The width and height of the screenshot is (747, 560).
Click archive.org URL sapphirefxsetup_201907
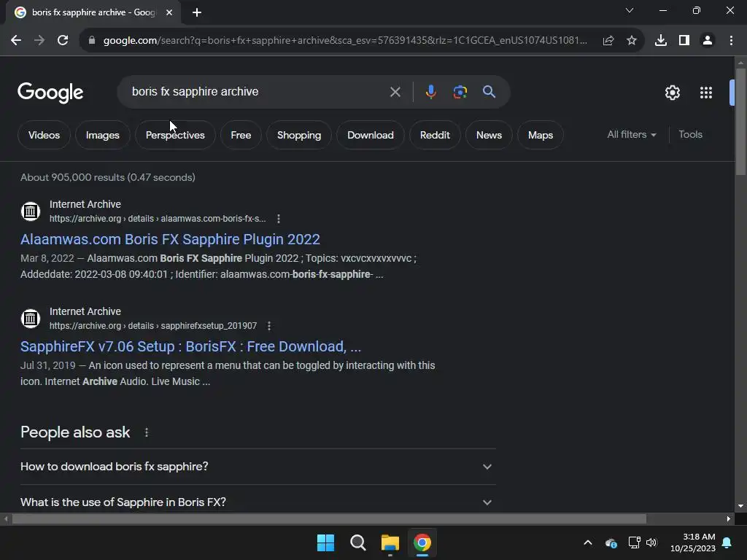153,326
